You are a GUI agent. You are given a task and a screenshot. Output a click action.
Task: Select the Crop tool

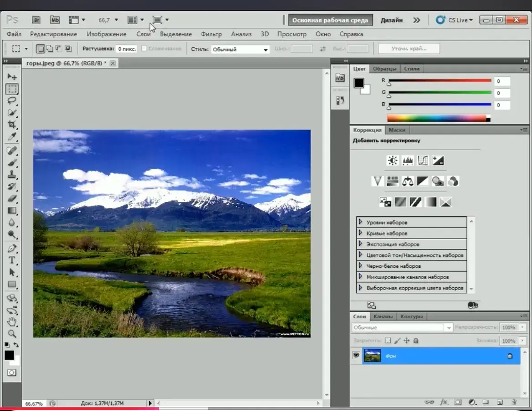pos(12,125)
